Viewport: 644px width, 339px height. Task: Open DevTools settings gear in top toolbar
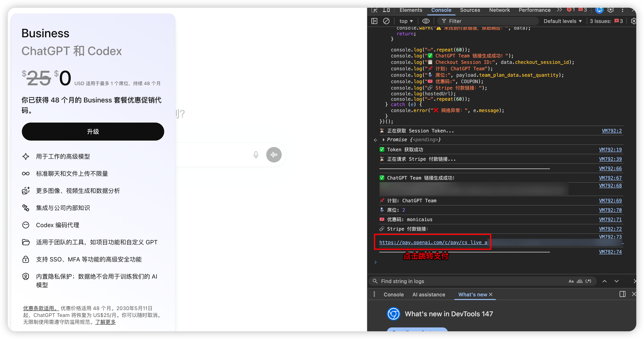[611, 10]
